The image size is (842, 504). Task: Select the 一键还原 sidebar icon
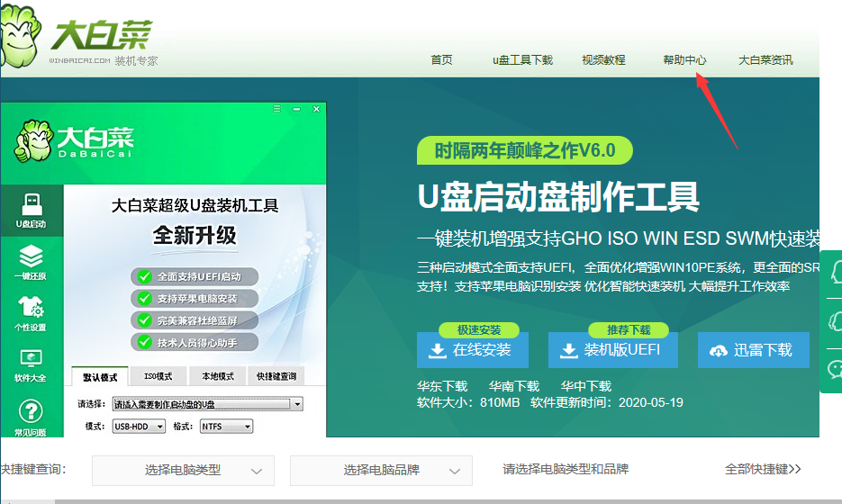(32, 262)
